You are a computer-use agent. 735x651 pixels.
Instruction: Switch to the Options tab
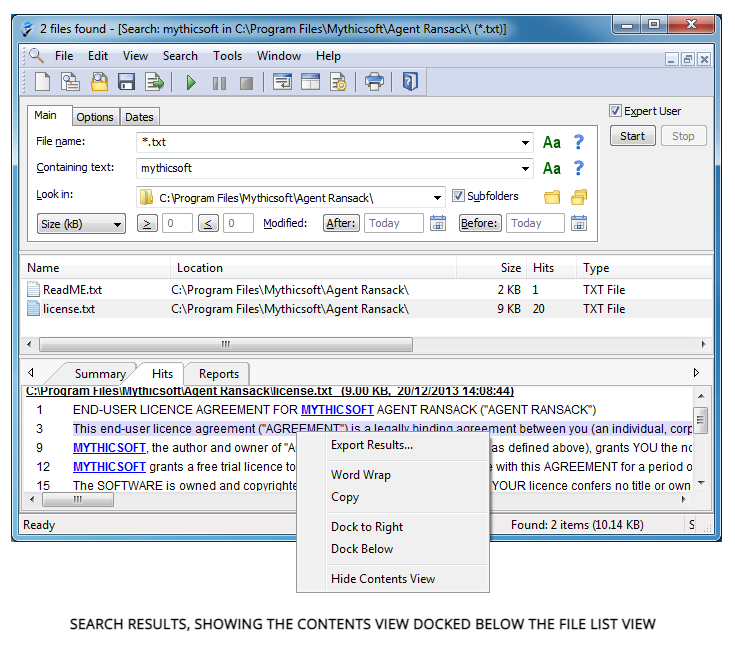[95, 117]
